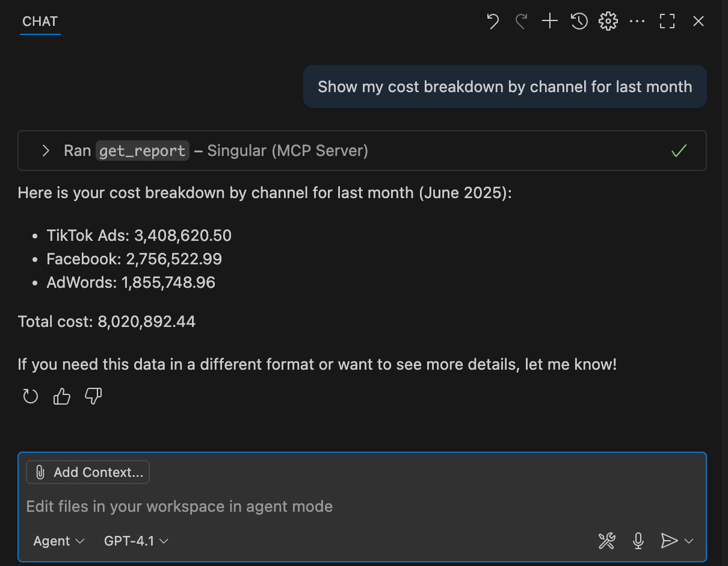Switch to the CHAT tab
The image size is (728, 566).
click(40, 21)
